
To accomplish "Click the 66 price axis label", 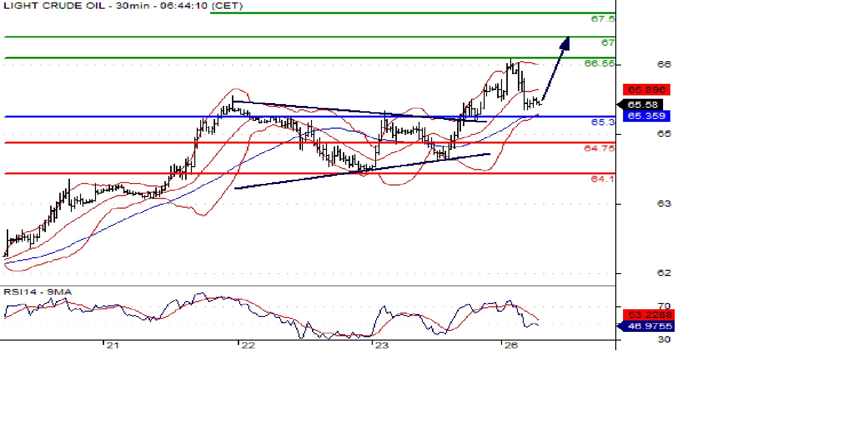I will 664,64.
